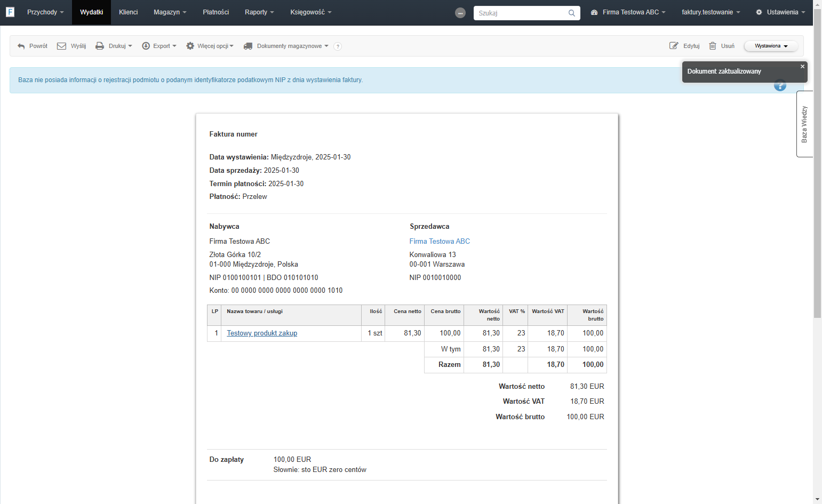Click the Wyślij envelope icon

click(x=61, y=46)
